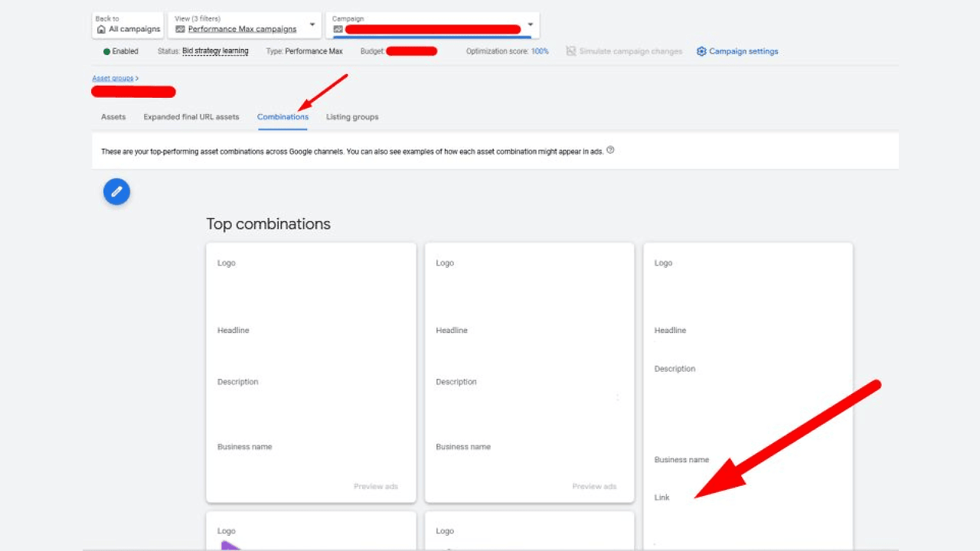Image resolution: width=980 pixels, height=551 pixels.
Task: Click the blue pencil edit button
Action: pyautogui.click(x=116, y=191)
